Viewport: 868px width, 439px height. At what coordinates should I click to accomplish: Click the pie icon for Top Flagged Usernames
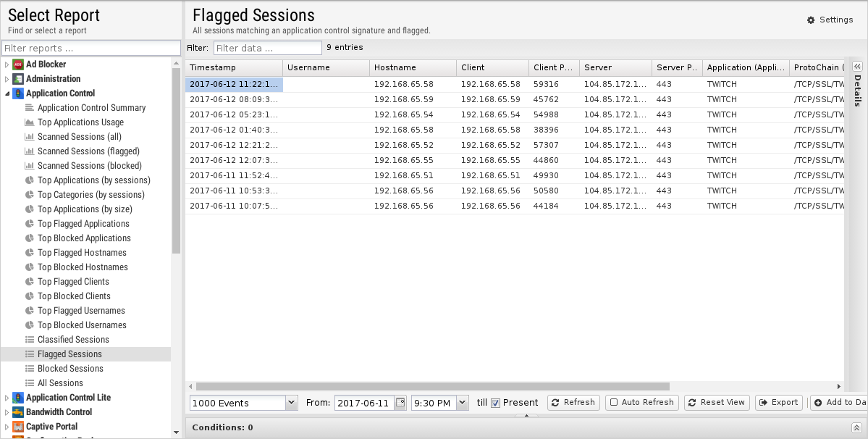pos(30,311)
